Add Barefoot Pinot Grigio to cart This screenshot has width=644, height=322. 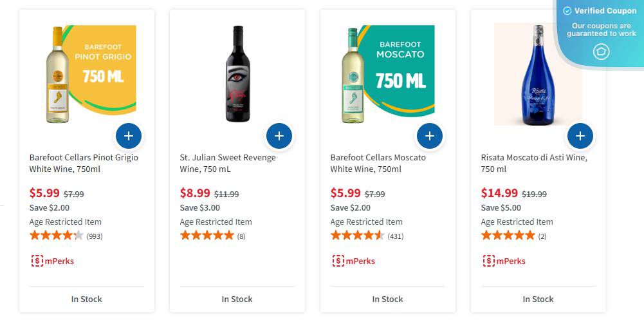click(x=129, y=136)
